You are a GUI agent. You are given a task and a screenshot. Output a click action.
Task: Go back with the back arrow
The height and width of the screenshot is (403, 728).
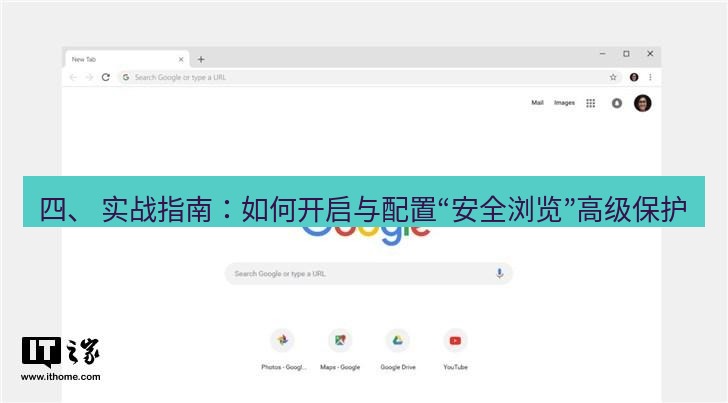[73, 77]
